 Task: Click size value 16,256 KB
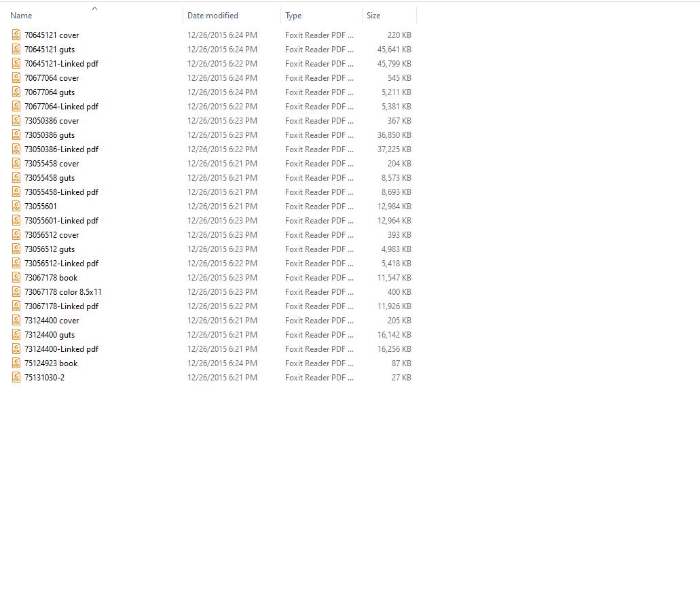[394, 350]
